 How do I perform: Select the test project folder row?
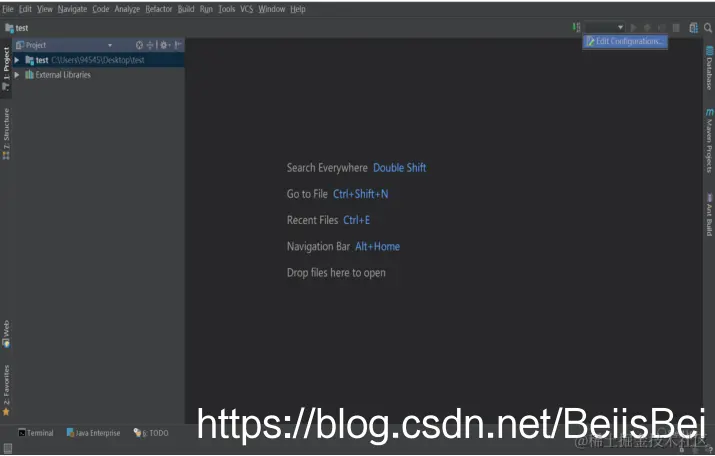point(98,60)
